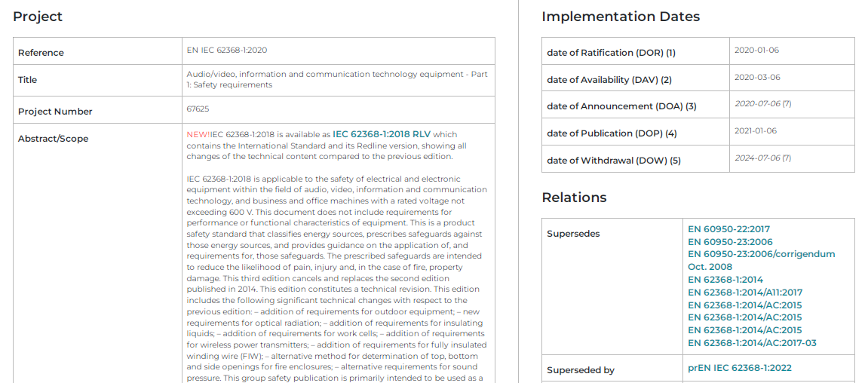Open the EN 62368-1:2014 link
The height and width of the screenshot is (383, 868).
725,280
